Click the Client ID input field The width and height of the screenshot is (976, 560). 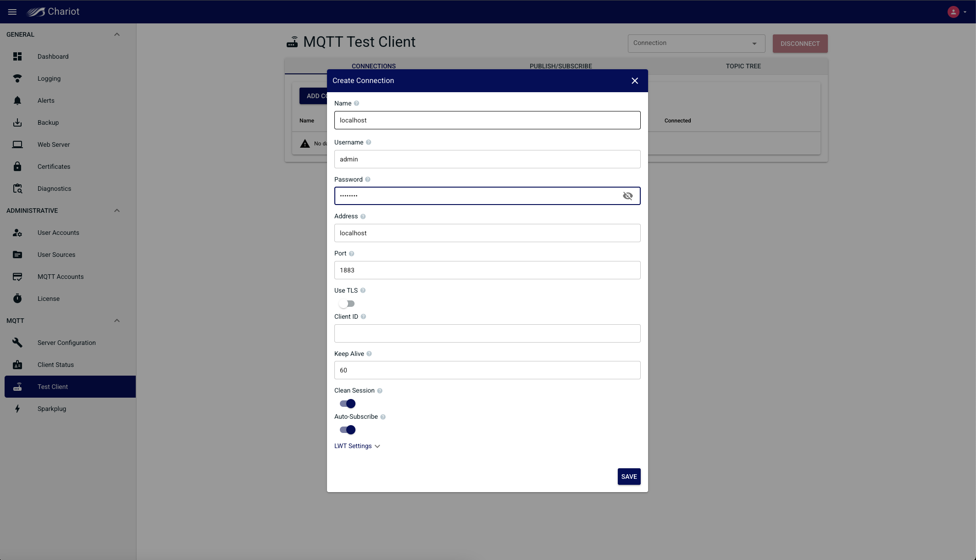click(x=487, y=333)
